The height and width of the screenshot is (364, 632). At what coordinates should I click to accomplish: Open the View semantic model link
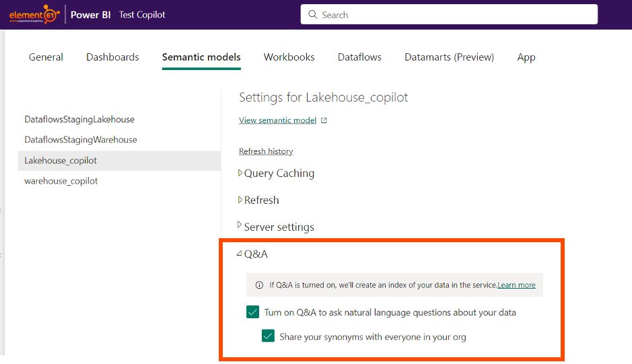coord(277,120)
